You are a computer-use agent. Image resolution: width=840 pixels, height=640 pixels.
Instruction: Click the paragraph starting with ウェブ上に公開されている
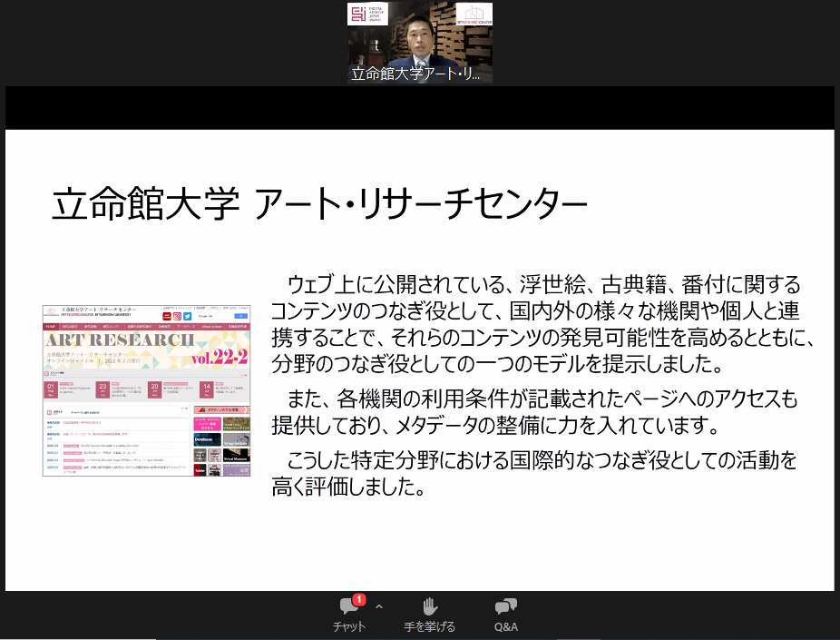(x=542, y=324)
